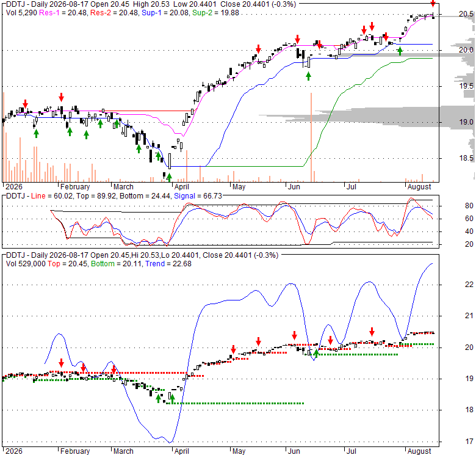Click the red sell arrow above the latest August candle
This screenshot has width=476, height=455.
tap(433, 4)
